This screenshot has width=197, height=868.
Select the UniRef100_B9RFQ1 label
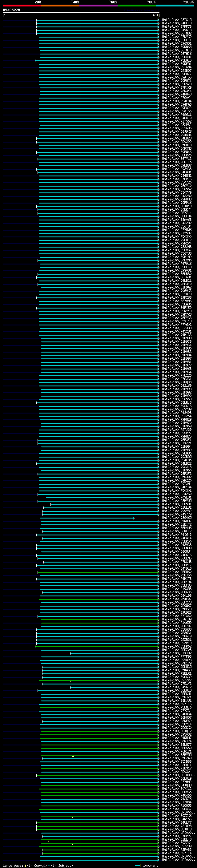point(177,64)
